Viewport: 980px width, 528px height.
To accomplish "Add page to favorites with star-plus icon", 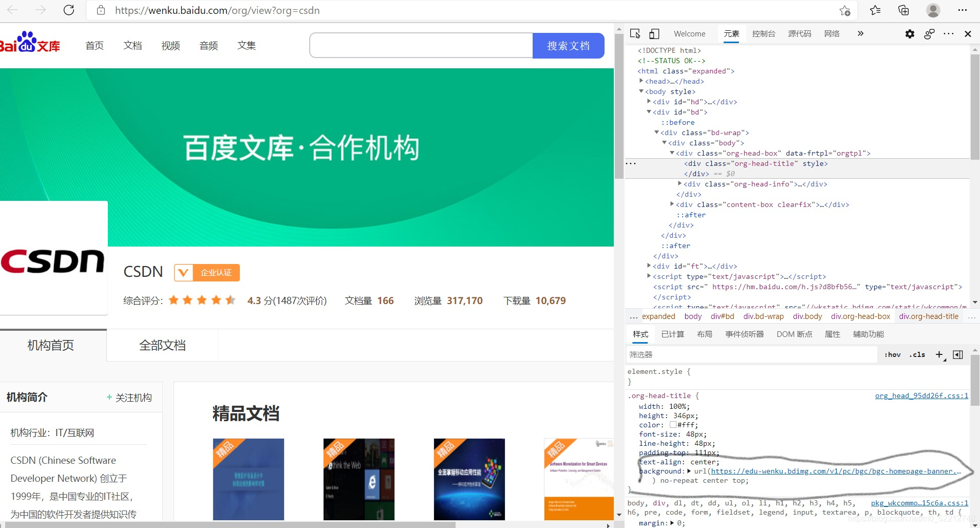I will click(x=845, y=10).
